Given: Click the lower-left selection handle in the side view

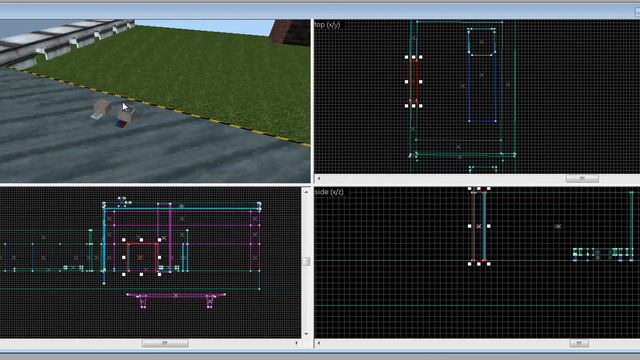Looking at the screenshot, I should pos(469,264).
